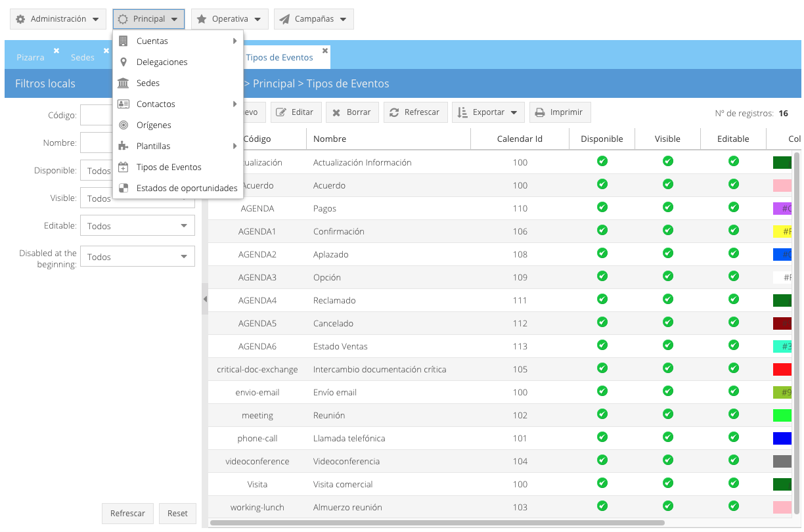Click the Tipos de Eventos calendar icon
Viewport: 804px width, 532px height.
point(123,167)
